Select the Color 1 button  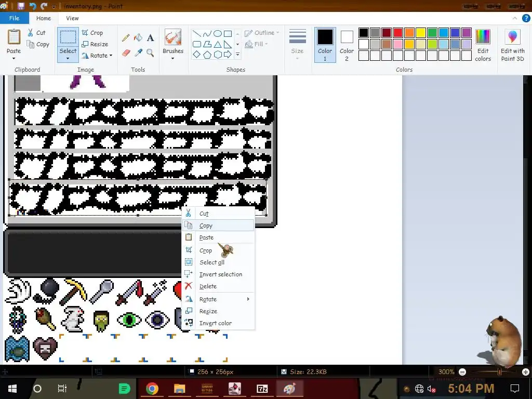click(325, 45)
